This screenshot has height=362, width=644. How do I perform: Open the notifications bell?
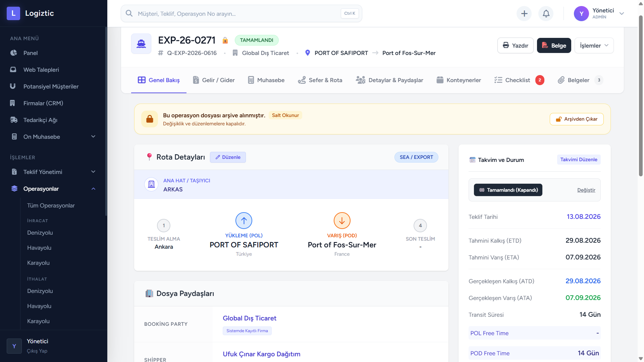click(x=546, y=14)
